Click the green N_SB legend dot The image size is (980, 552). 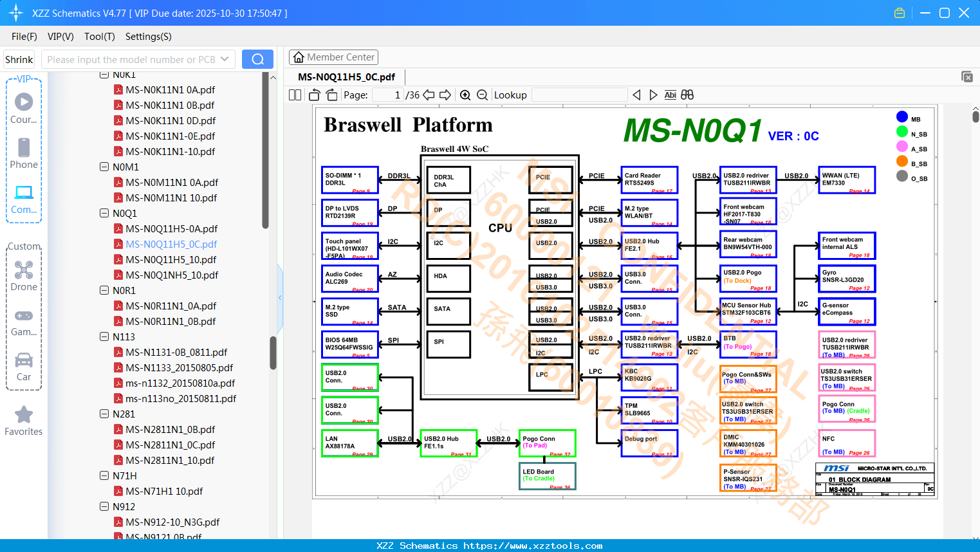pyautogui.click(x=902, y=132)
